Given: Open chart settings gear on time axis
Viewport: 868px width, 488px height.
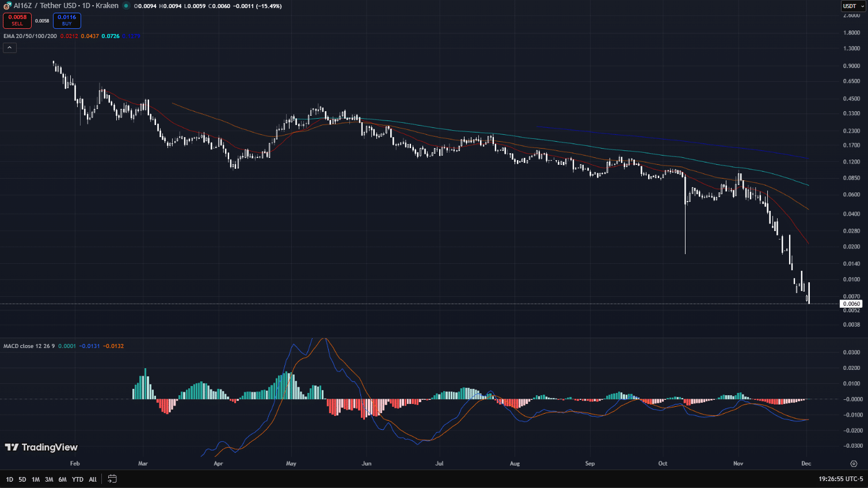Looking at the screenshot, I should (854, 464).
